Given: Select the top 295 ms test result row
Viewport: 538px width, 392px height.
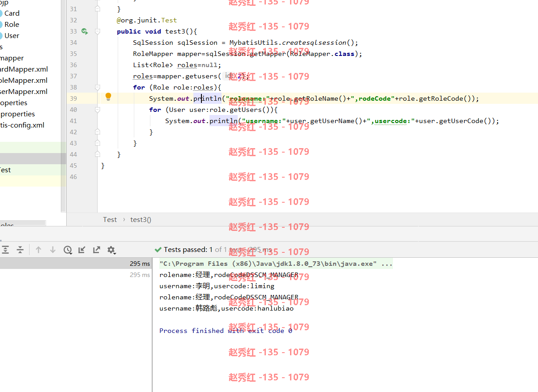Looking at the screenshot, I should 76,264.
